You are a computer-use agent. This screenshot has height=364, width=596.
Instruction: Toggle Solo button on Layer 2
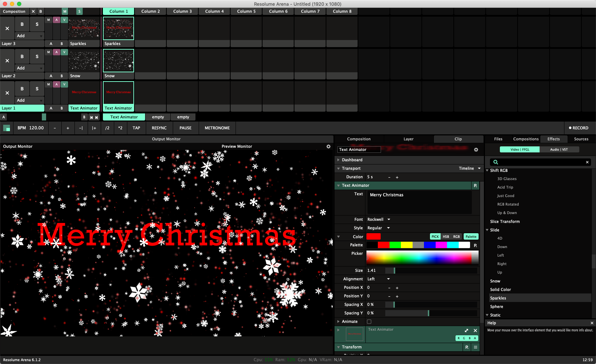(37, 56)
